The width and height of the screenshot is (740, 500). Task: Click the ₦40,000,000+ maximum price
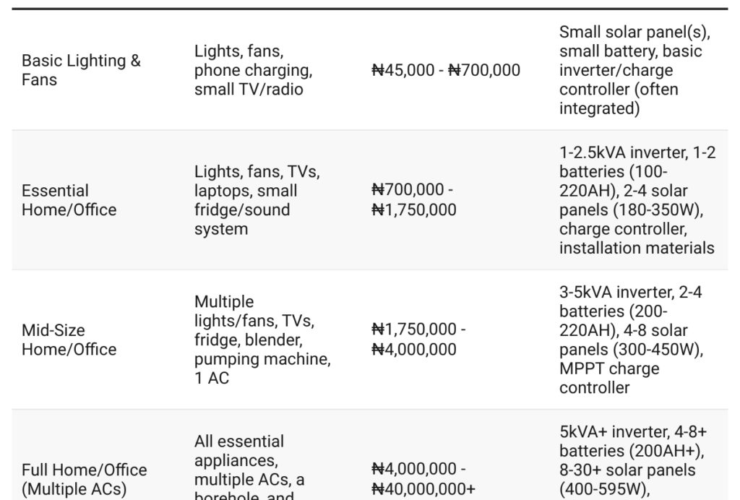[x=422, y=488]
